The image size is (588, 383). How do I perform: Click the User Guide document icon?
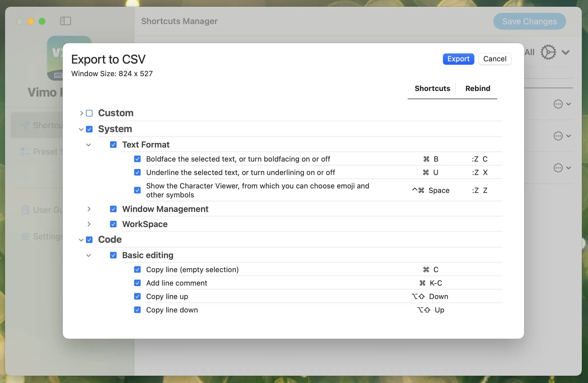click(25, 210)
